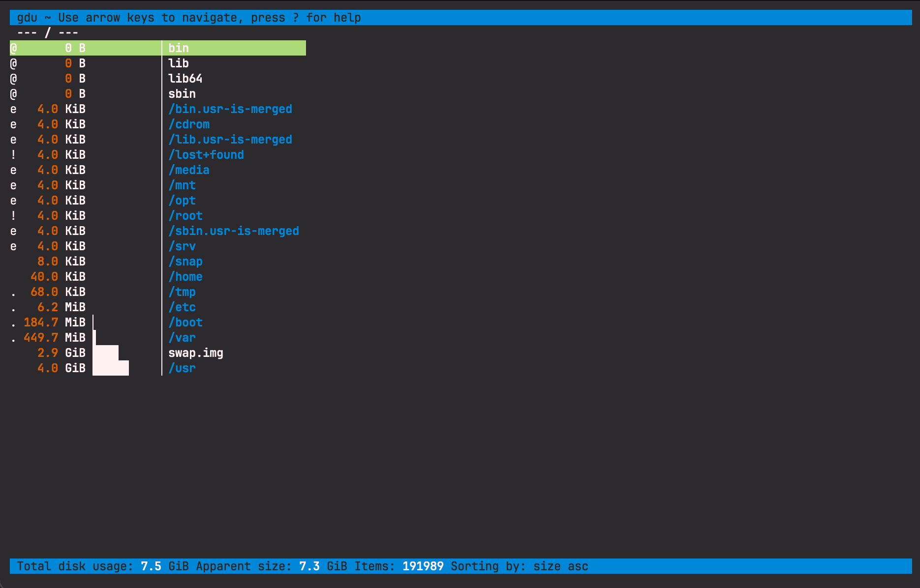Click the dot flag beside /etc
This screenshot has height=588, width=920.
(13, 307)
